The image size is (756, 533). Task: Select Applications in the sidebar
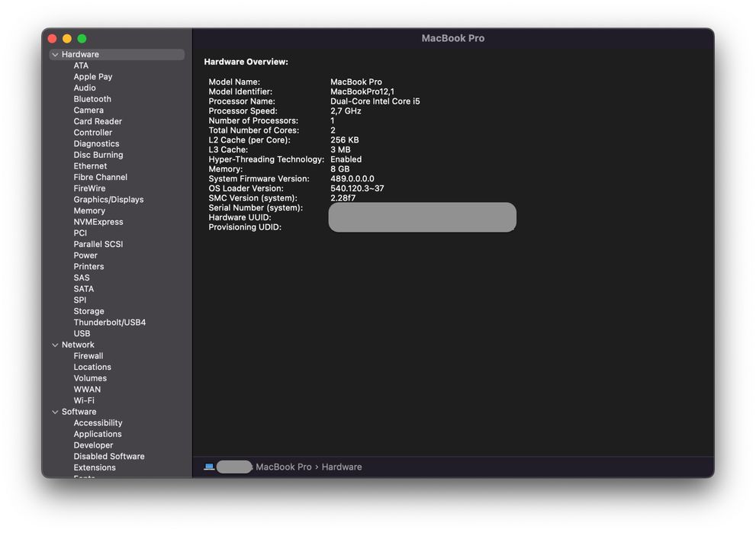(x=98, y=434)
